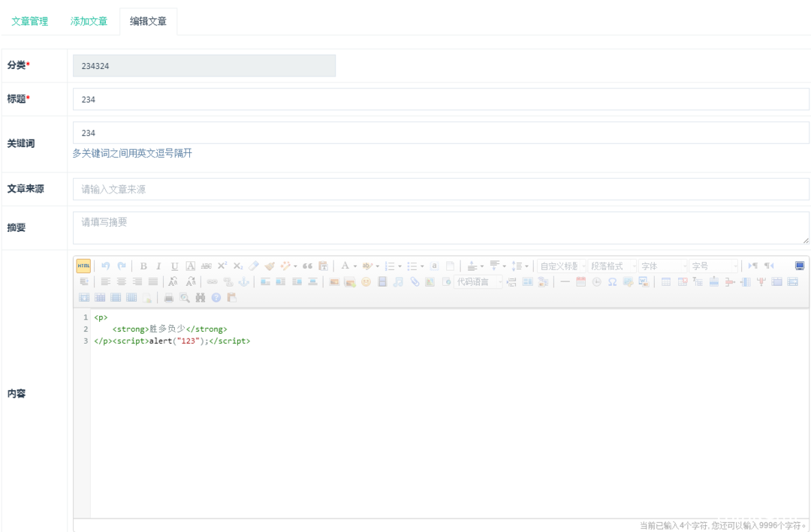The height and width of the screenshot is (532, 811).
Task: Click the print icon
Action: pyautogui.click(x=169, y=297)
